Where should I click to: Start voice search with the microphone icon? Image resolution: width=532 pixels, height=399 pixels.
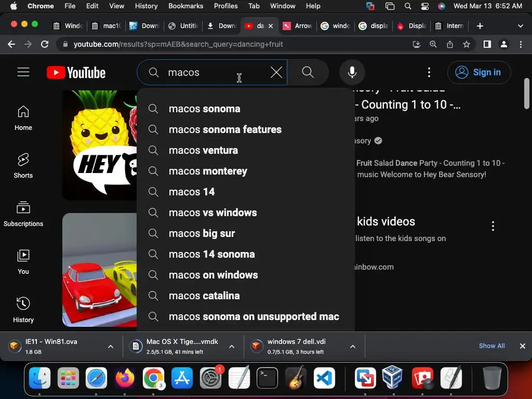tap(352, 72)
